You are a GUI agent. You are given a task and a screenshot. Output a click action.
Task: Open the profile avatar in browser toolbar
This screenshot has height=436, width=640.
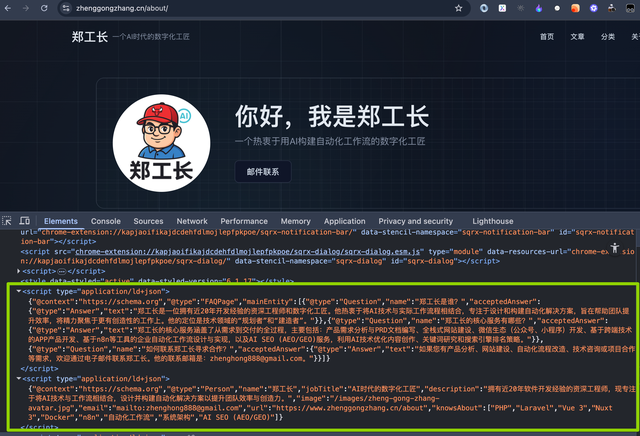pos(631,8)
